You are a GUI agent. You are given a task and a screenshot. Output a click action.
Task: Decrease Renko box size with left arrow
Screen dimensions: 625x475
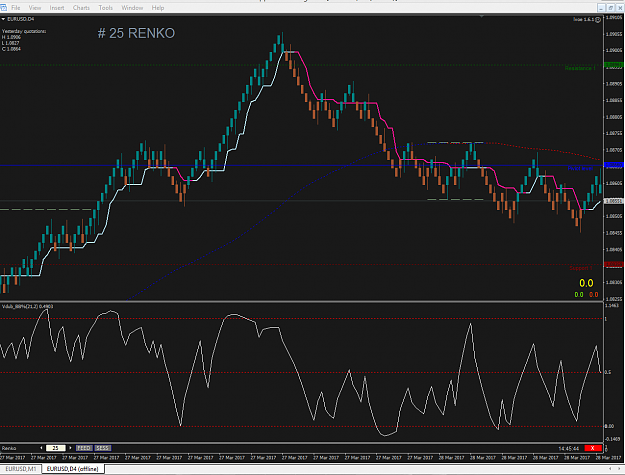point(41,448)
